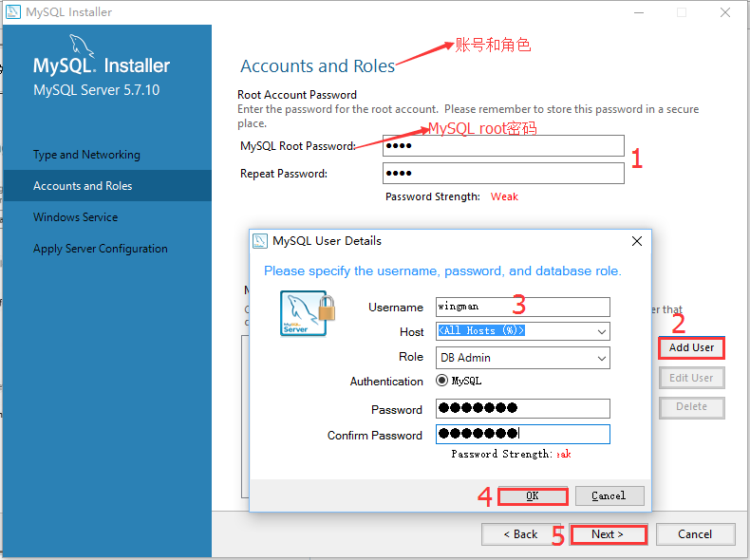The image size is (750, 560).
Task: Click the MySQL dolphin logo in sidebar
Action: coord(82,46)
